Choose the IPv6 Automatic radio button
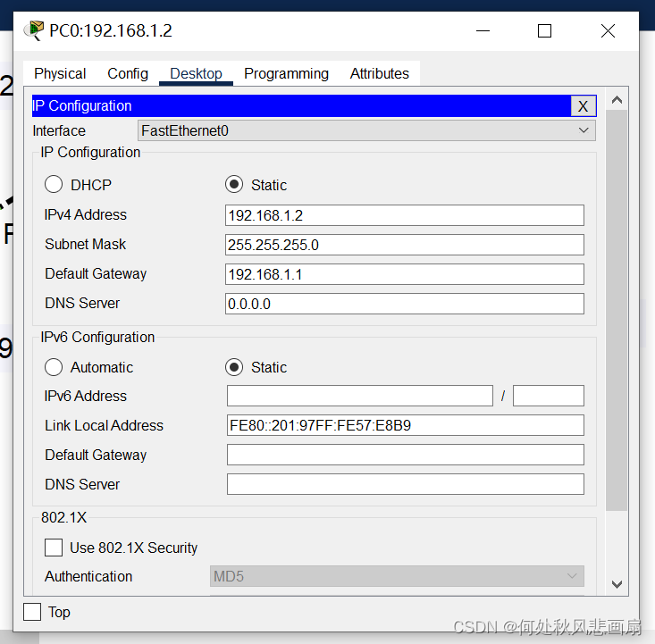Image resolution: width=655 pixels, height=644 pixels. point(54,367)
